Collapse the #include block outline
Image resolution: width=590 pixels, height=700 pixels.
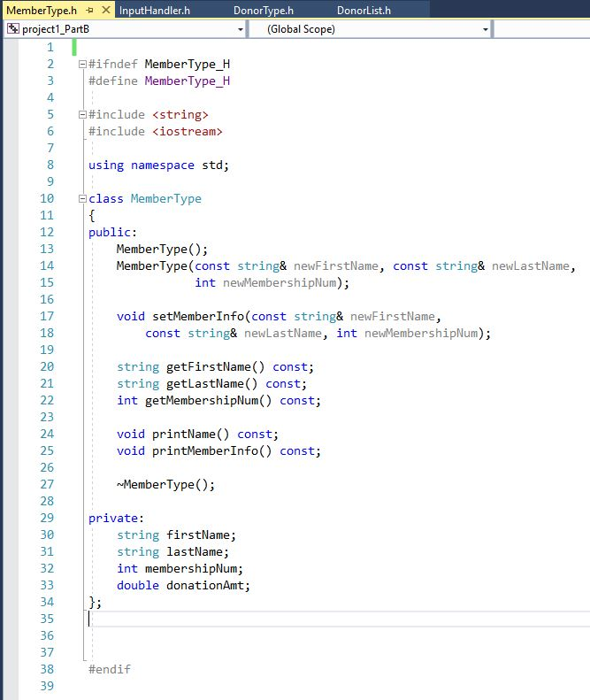82,115
